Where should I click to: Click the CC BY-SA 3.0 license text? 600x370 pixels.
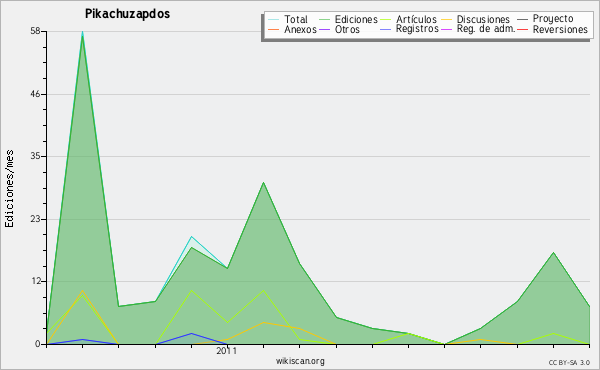click(569, 362)
